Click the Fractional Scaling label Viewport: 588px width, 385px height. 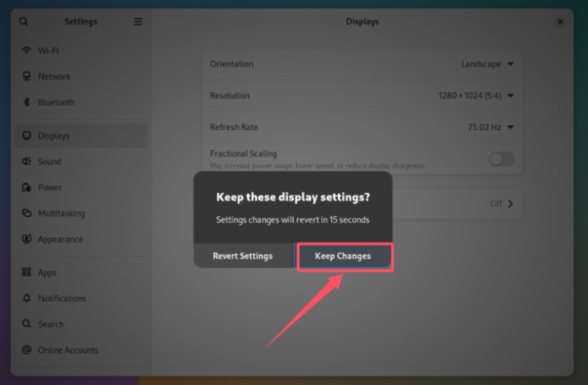click(243, 154)
